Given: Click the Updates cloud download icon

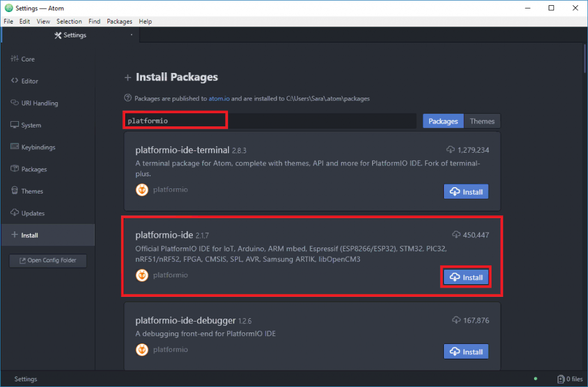Looking at the screenshot, I should click(14, 213).
